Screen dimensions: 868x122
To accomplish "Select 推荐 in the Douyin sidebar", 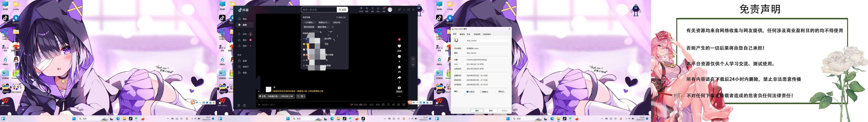I will pyautogui.click(x=245, y=25).
